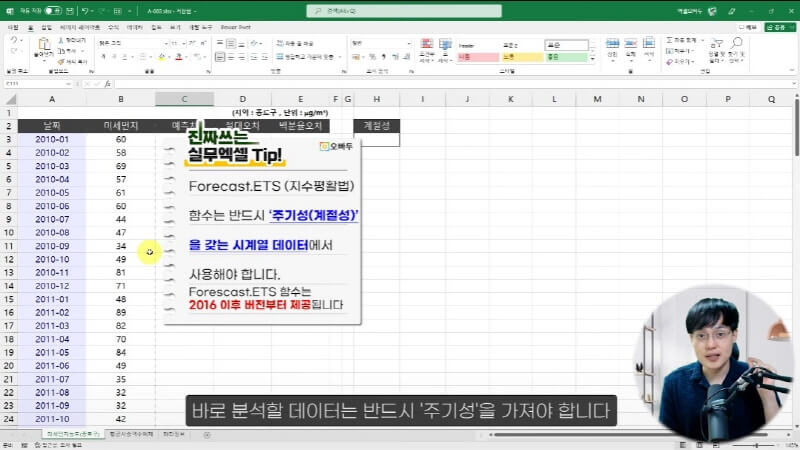The height and width of the screenshot is (450, 800).
Task: Click the Increase Indent icon
Action: [264, 57]
